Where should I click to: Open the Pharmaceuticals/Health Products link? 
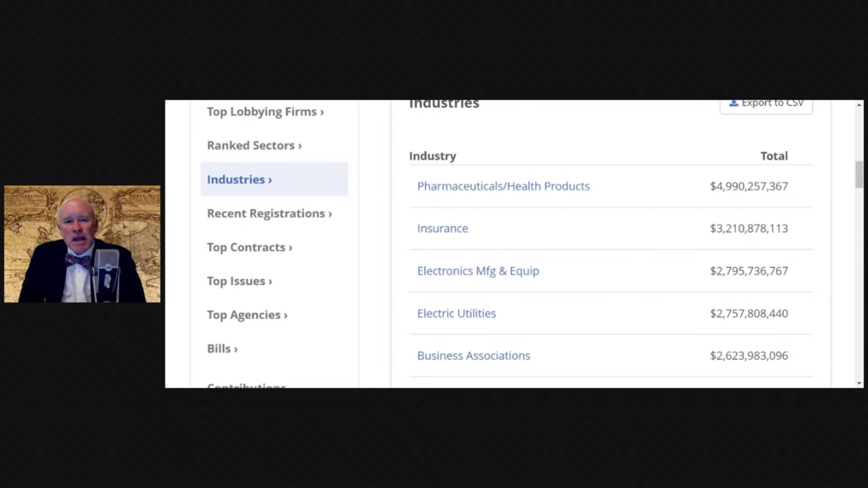503,186
